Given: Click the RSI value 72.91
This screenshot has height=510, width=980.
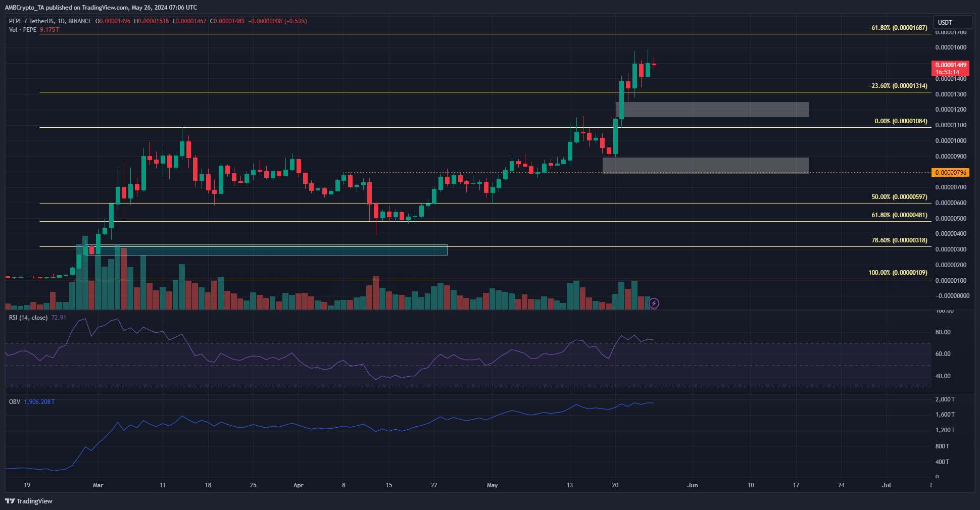Looking at the screenshot, I should click(x=59, y=318).
